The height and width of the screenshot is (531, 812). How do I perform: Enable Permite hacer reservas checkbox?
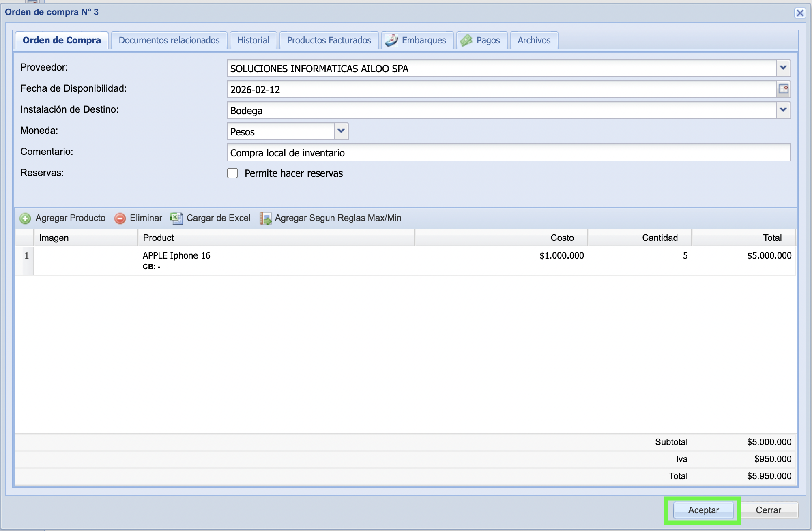[232, 173]
